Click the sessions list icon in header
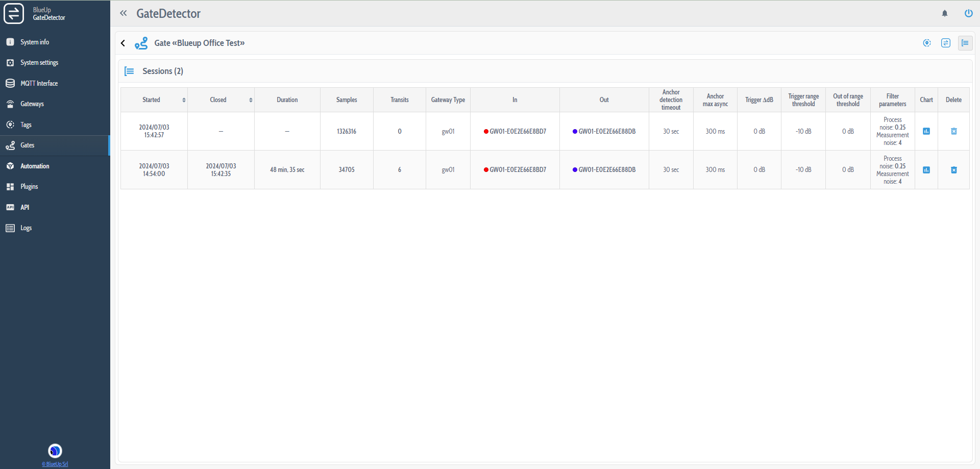980x469 pixels. [965, 43]
